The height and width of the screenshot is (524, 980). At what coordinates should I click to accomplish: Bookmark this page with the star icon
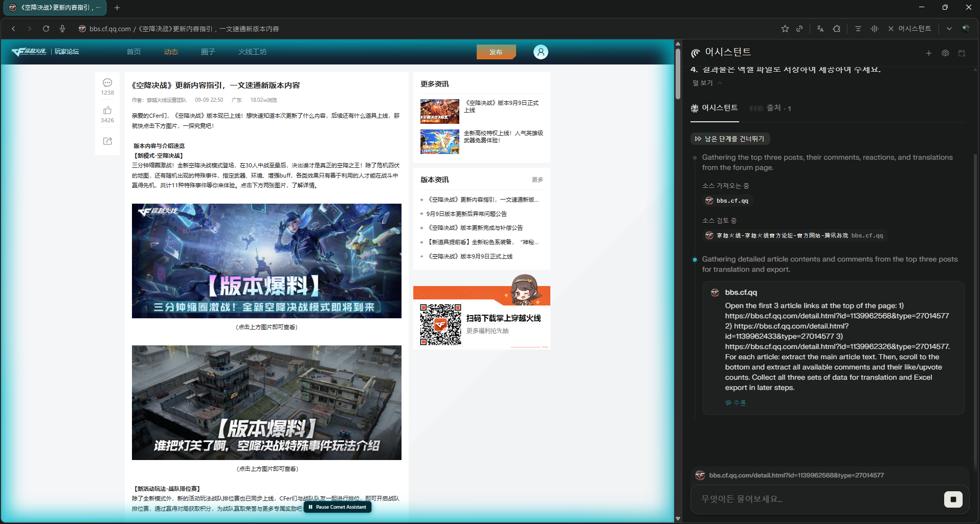tap(785, 29)
